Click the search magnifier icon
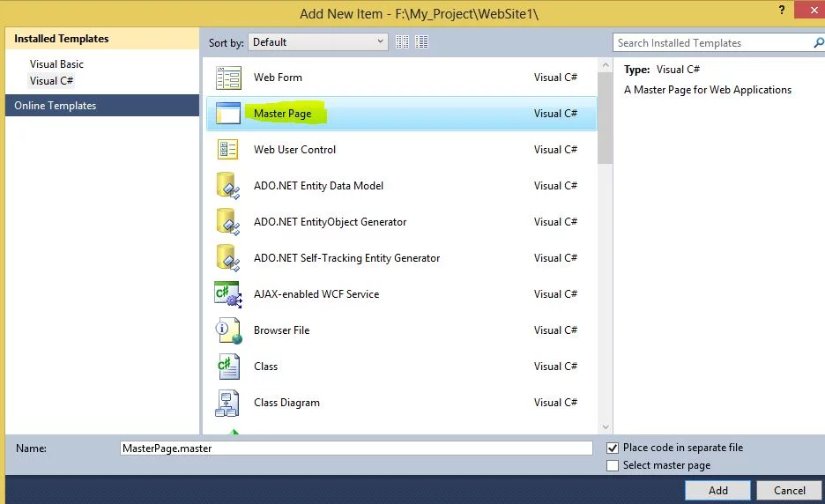Viewport: 825px width, 504px height. [x=818, y=42]
